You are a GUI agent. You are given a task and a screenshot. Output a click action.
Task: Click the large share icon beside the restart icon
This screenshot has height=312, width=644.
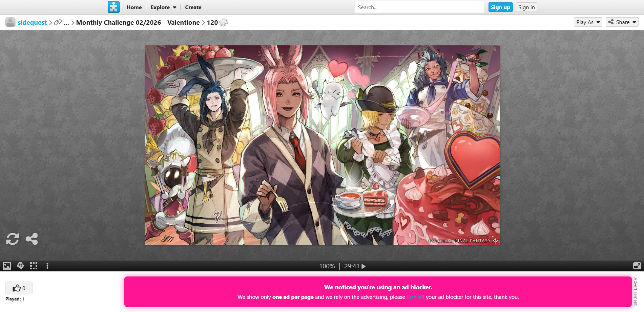(x=32, y=239)
